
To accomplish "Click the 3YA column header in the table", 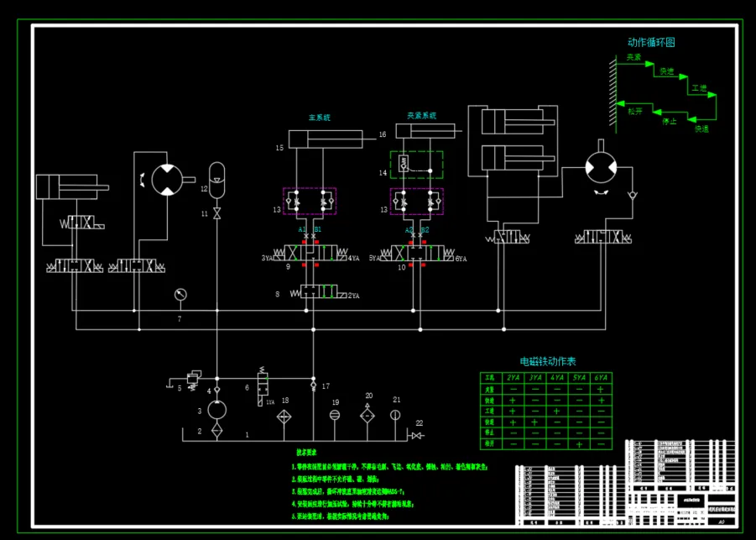I will tap(535, 378).
